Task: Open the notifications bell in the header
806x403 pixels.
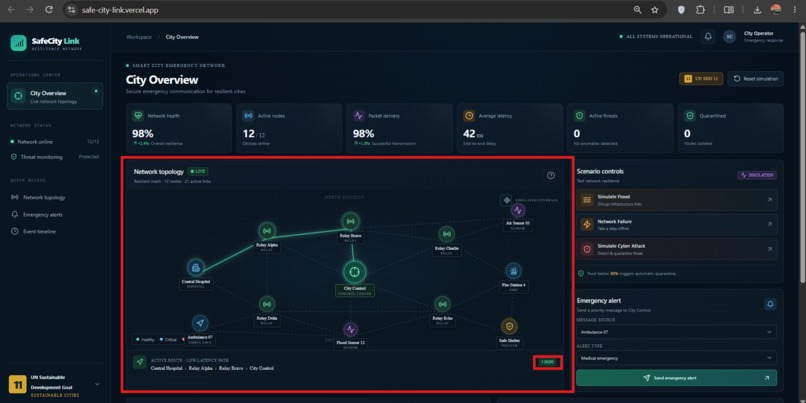Action: (x=708, y=36)
